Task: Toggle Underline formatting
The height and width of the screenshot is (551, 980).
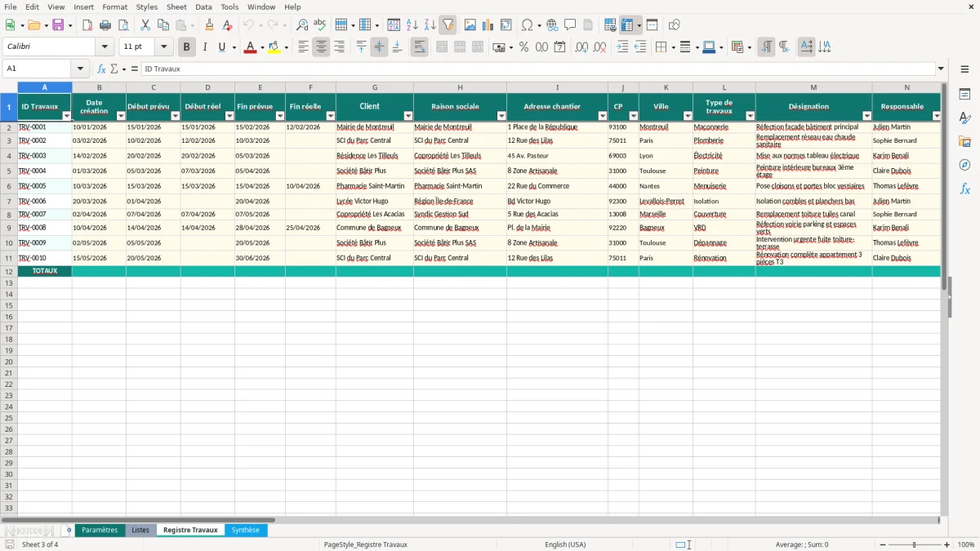Action: pos(221,47)
